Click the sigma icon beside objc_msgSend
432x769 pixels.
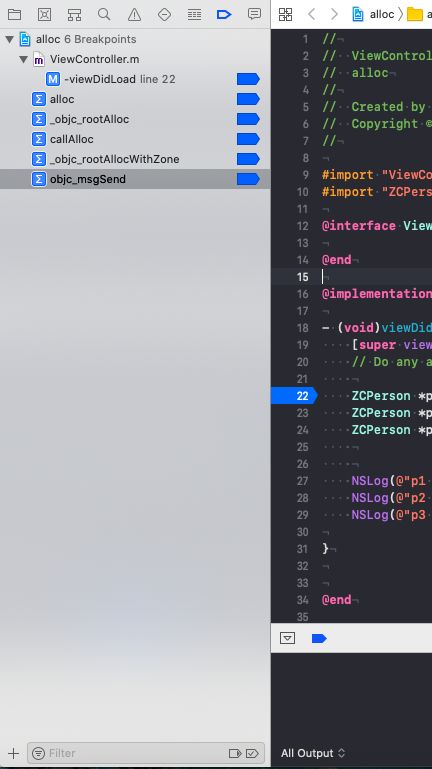point(39,179)
